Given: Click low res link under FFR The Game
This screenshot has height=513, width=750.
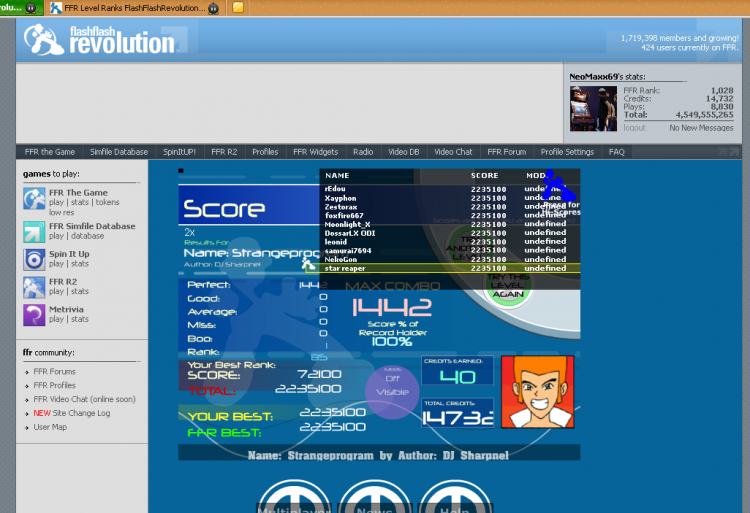Looking at the screenshot, I should 62,212.
